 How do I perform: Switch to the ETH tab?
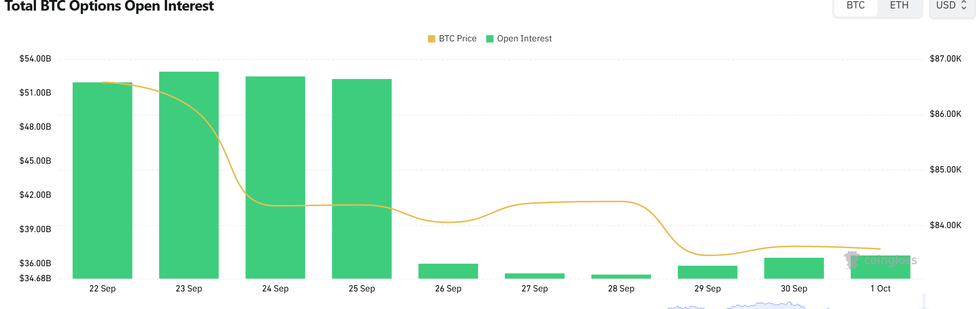[899, 6]
